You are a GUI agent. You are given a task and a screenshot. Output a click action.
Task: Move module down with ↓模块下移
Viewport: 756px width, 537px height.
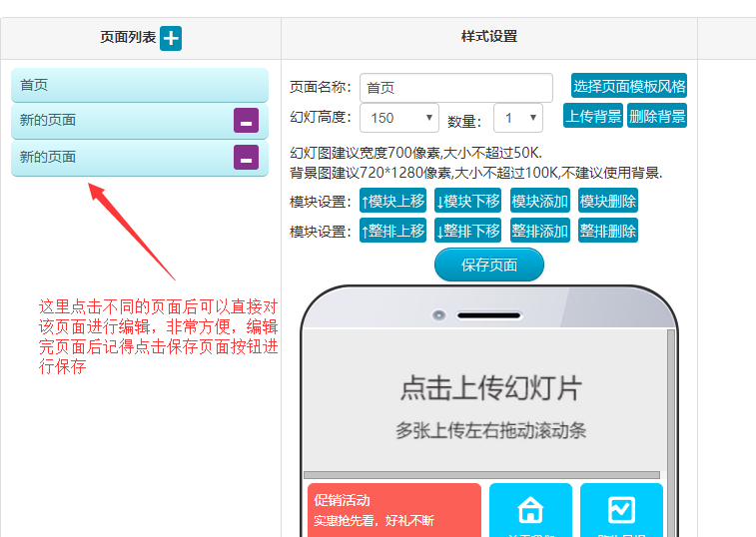[x=467, y=201]
